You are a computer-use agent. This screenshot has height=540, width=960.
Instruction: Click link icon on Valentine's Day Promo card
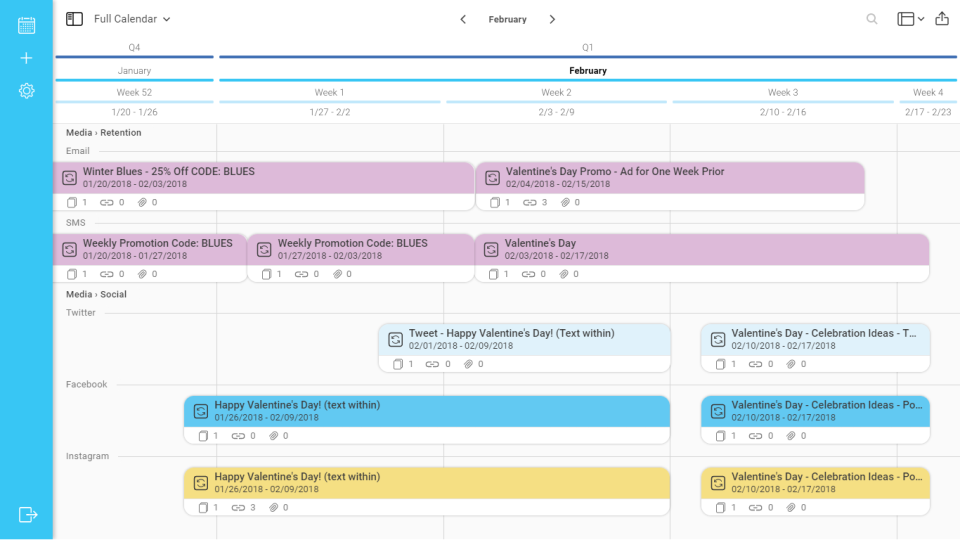(530, 203)
